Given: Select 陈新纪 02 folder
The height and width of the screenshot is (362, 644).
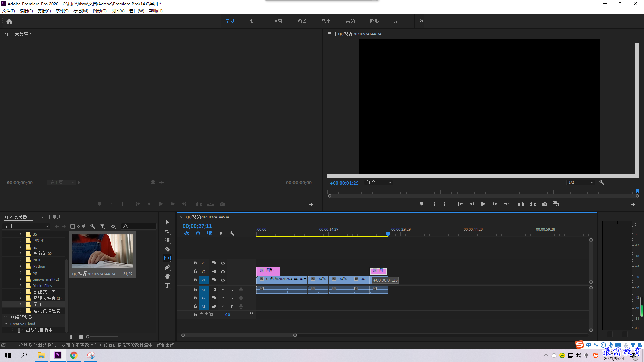Looking at the screenshot, I should (x=42, y=254).
